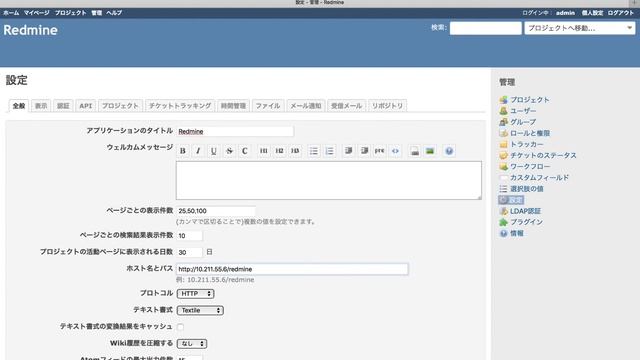Toggle テキスト書式の変換結果をキャッシュ checkbox
The height and width of the screenshot is (360, 640).
[x=180, y=327]
